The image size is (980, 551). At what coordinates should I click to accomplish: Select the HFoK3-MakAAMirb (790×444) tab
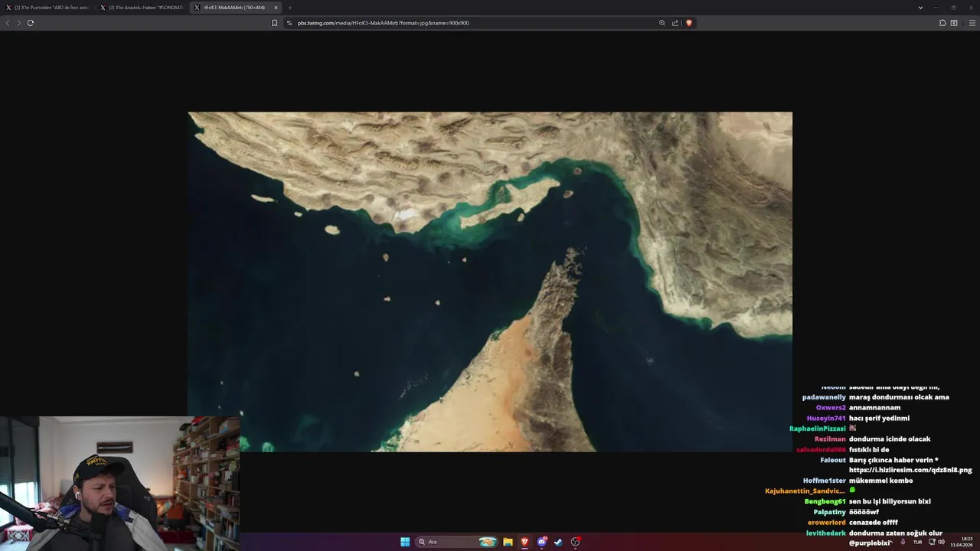click(x=234, y=8)
